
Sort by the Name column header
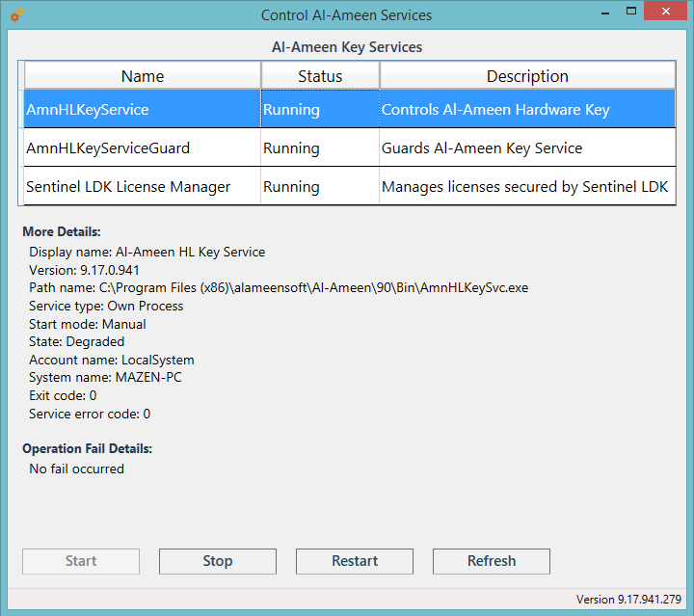(x=143, y=76)
